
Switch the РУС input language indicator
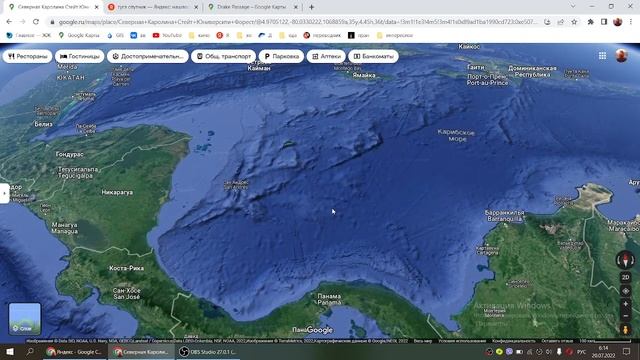click(582, 352)
